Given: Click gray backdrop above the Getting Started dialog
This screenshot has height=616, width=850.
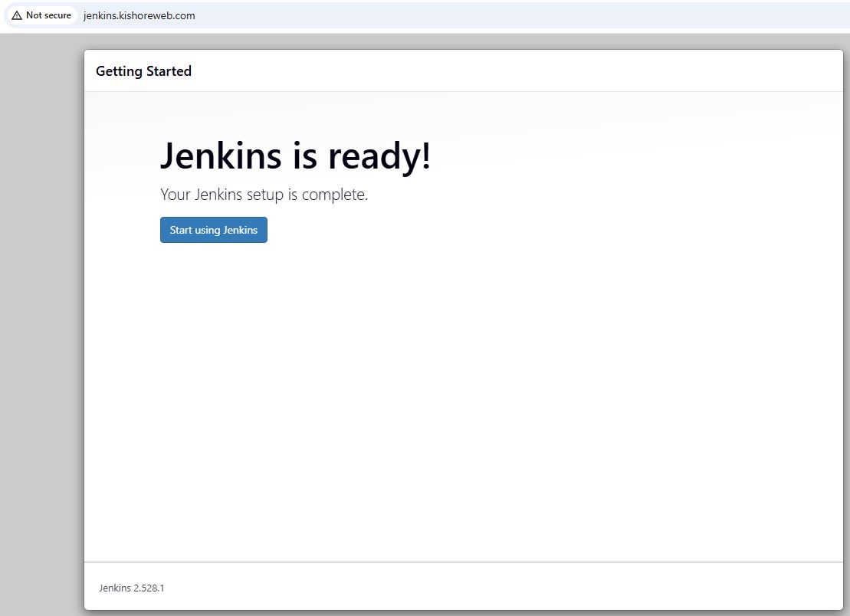Looking at the screenshot, I should (x=460, y=41).
